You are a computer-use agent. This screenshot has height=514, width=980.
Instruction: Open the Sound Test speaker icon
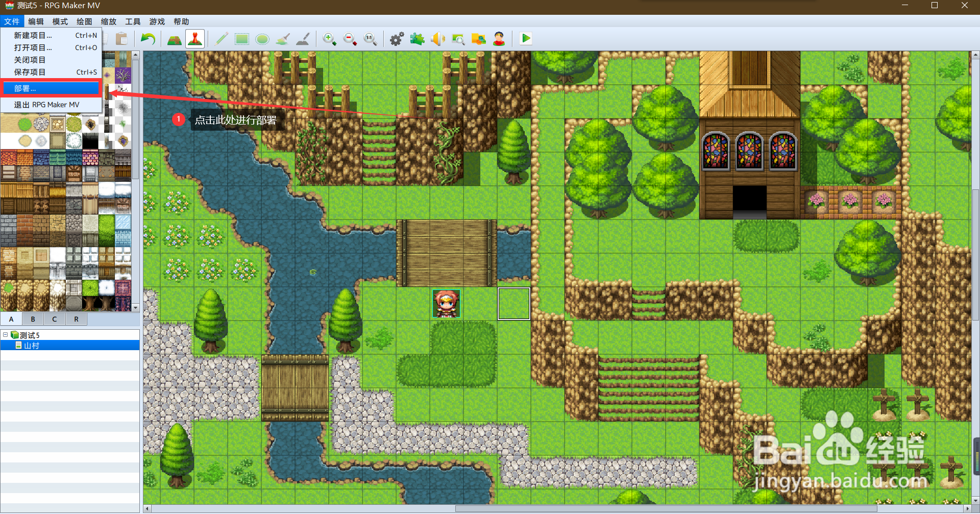point(437,39)
